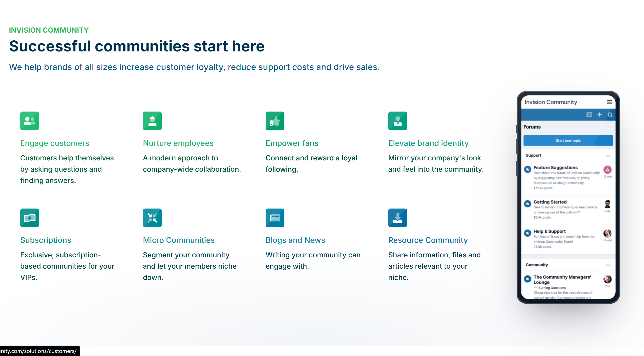Click the Micro Communities arrows icon

[x=152, y=218]
